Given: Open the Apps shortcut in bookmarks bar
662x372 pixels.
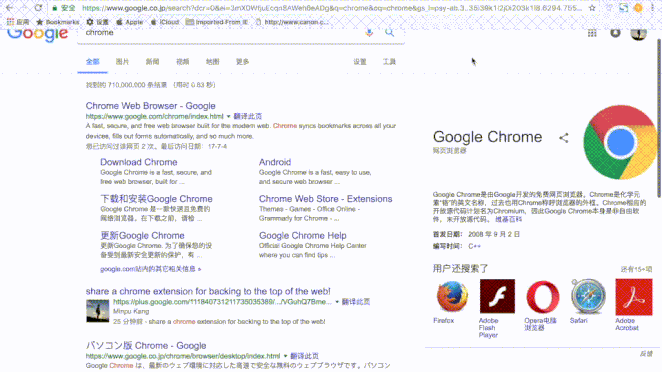Looking at the screenshot, I should pyautogui.click(x=18, y=22).
